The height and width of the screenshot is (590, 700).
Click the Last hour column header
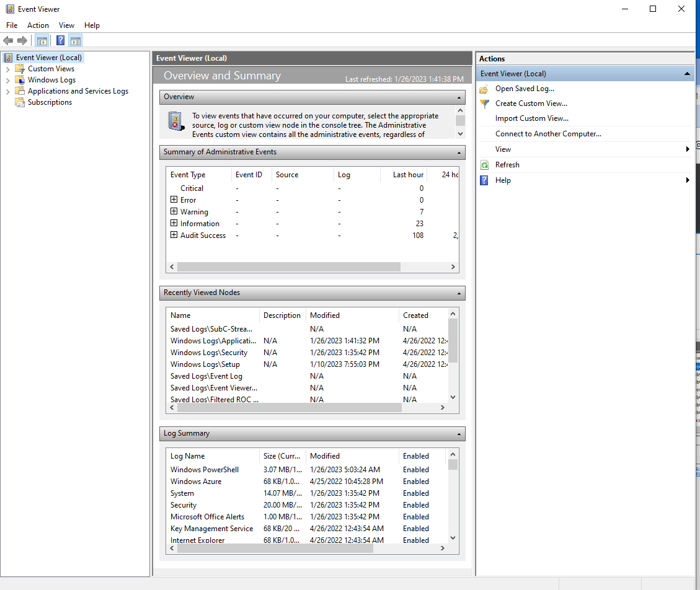(x=408, y=175)
